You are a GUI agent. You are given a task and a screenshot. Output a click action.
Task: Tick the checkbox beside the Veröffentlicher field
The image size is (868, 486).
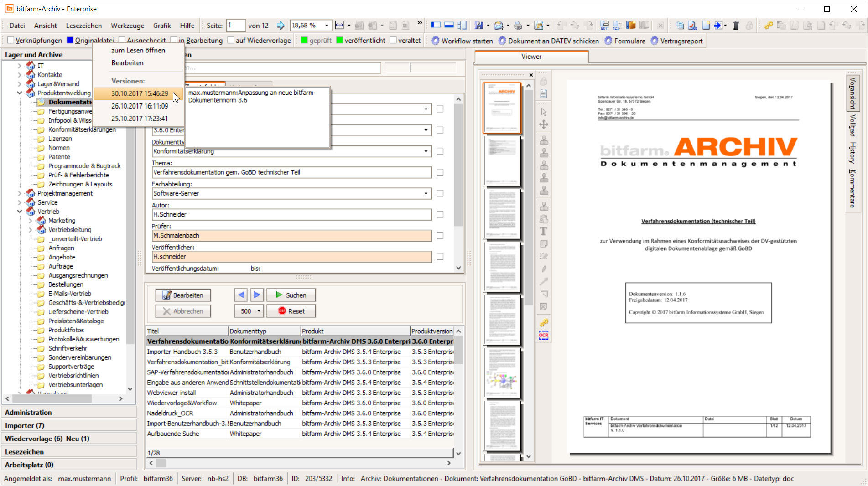point(440,257)
